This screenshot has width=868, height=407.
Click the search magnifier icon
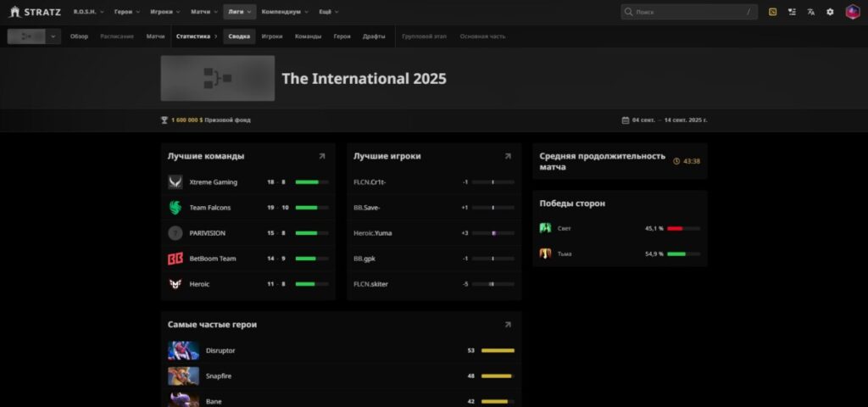(x=628, y=12)
